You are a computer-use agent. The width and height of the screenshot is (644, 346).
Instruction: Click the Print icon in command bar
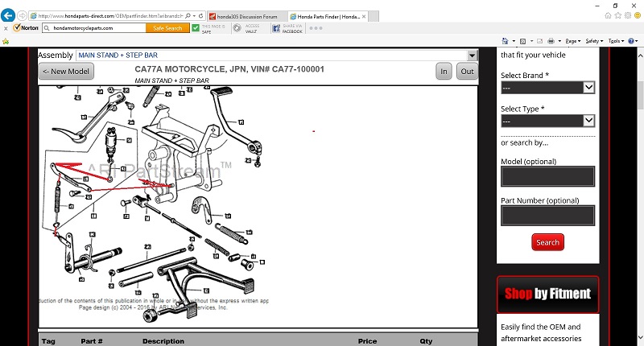pos(549,40)
